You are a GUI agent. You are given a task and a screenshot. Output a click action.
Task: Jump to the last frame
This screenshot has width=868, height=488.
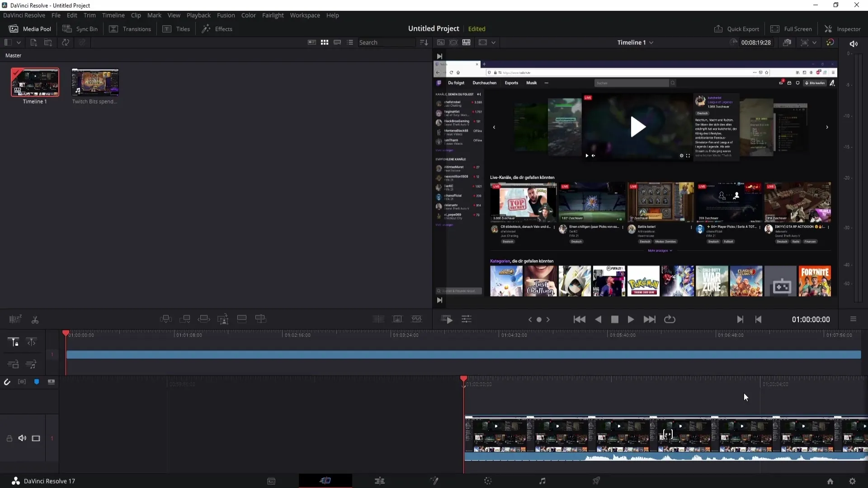pos(650,319)
